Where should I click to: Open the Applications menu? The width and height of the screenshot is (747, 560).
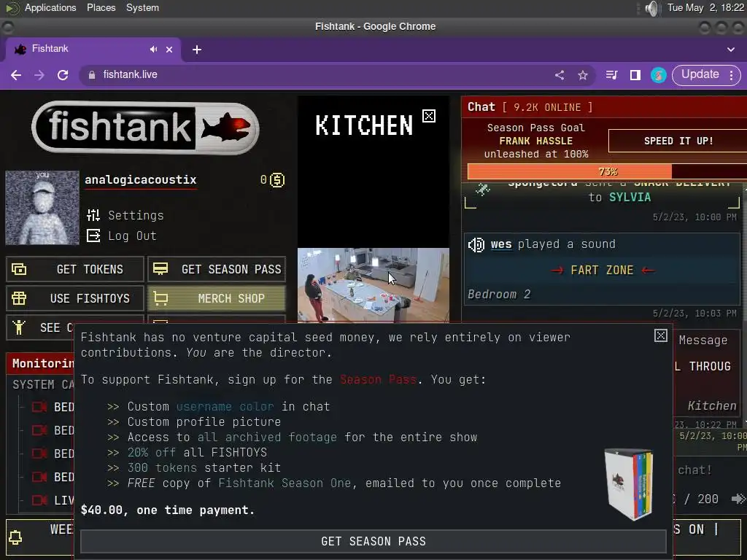click(50, 7)
